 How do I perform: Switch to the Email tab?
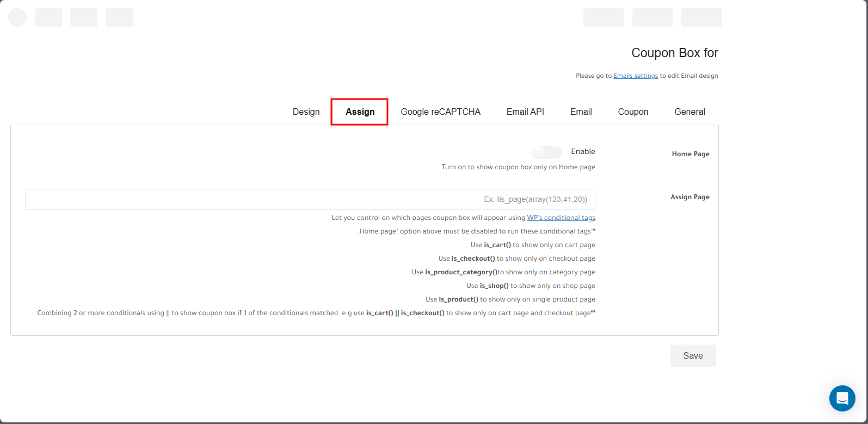581,112
